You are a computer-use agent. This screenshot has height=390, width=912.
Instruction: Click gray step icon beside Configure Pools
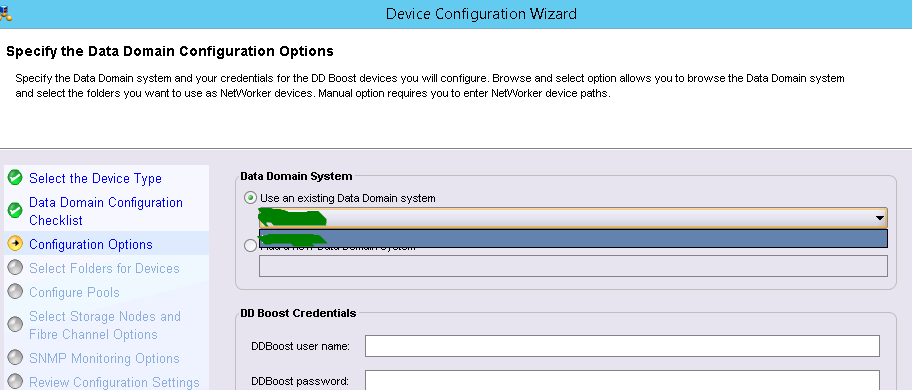click(15, 291)
